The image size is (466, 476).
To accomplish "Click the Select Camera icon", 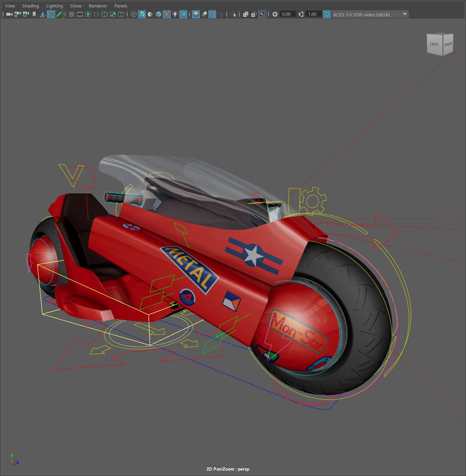I will pos(9,14).
